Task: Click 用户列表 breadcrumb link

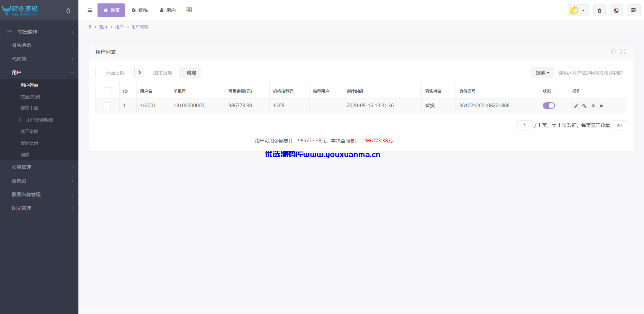Action: pos(139,27)
